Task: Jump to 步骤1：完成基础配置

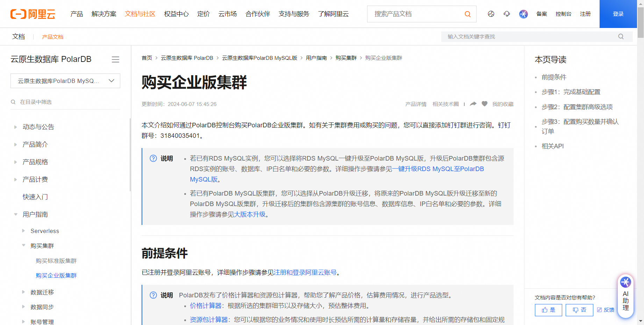Action: point(571,92)
